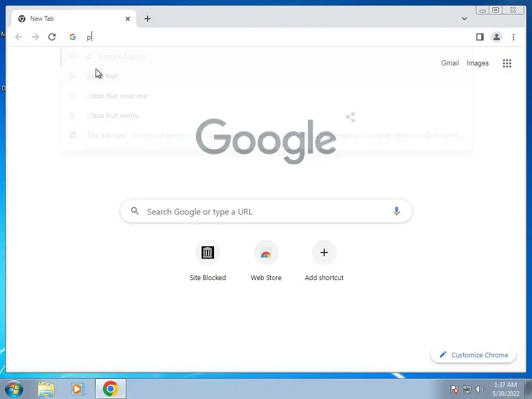Open a new tab with the plus button
This screenshot has width=532, height=399.
pos(147,19)
